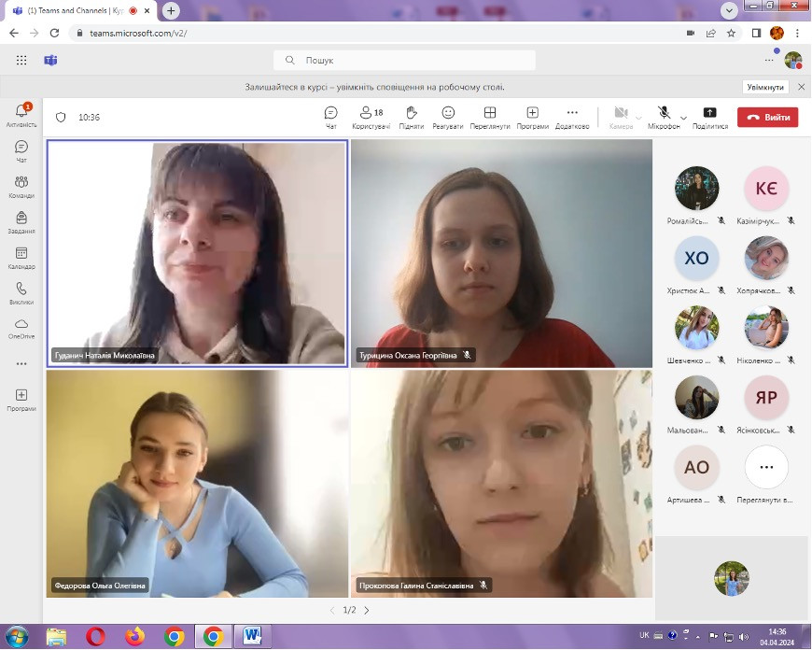Screen dimensions: 812x650
Task: Open more actions (Додатково)
Action: coord(572,118)
